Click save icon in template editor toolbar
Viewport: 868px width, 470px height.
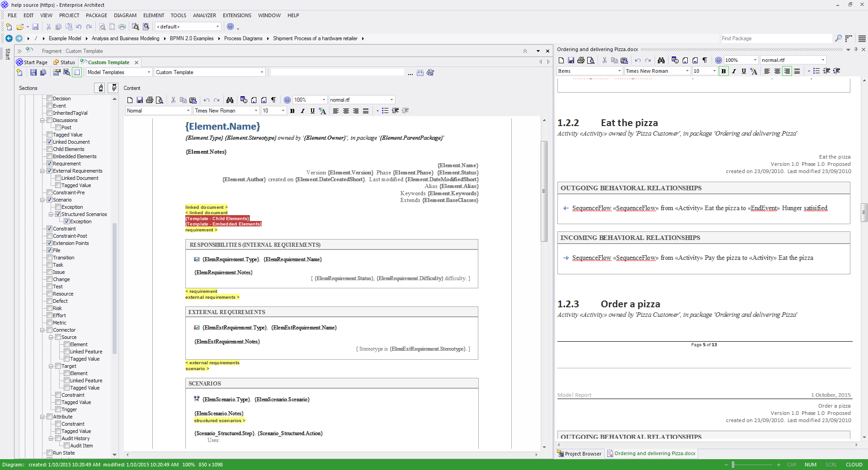(33, 72)
